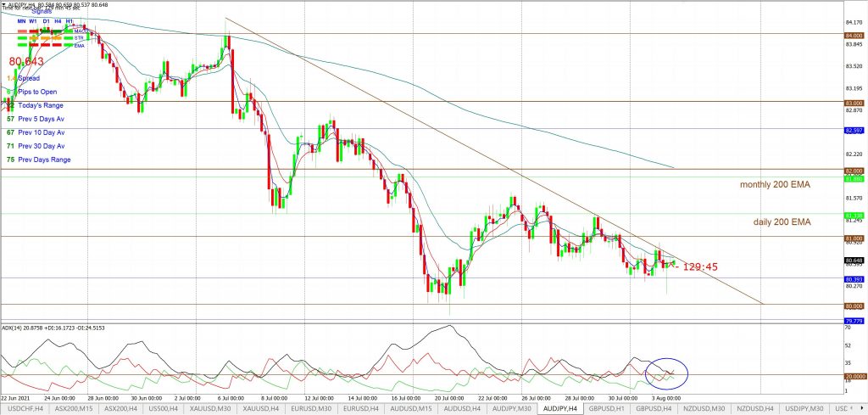
Task: Click the D1 timeframe signal header
Action: tap(46, 21)
